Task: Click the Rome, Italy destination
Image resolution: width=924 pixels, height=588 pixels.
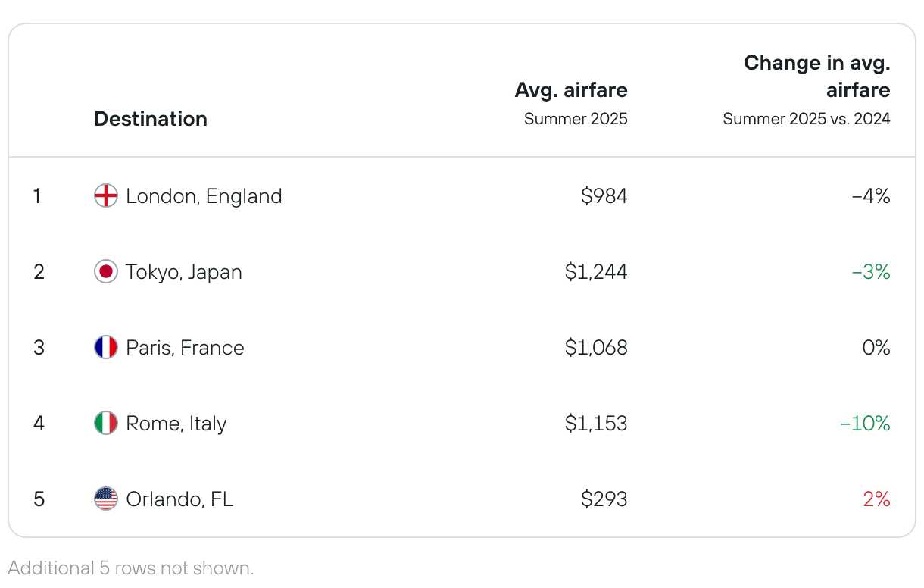Action: [x=176, y=424]
